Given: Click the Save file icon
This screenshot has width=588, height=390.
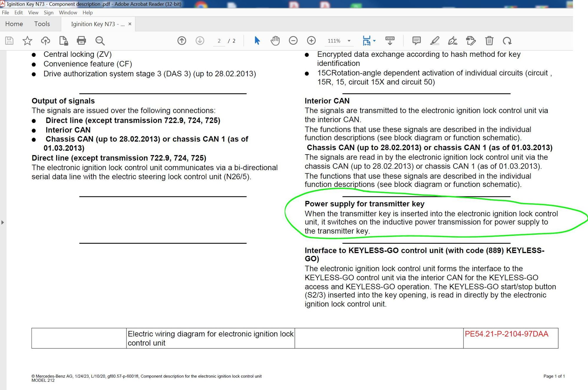Looking at the screenshot, I should pos(9,41).
